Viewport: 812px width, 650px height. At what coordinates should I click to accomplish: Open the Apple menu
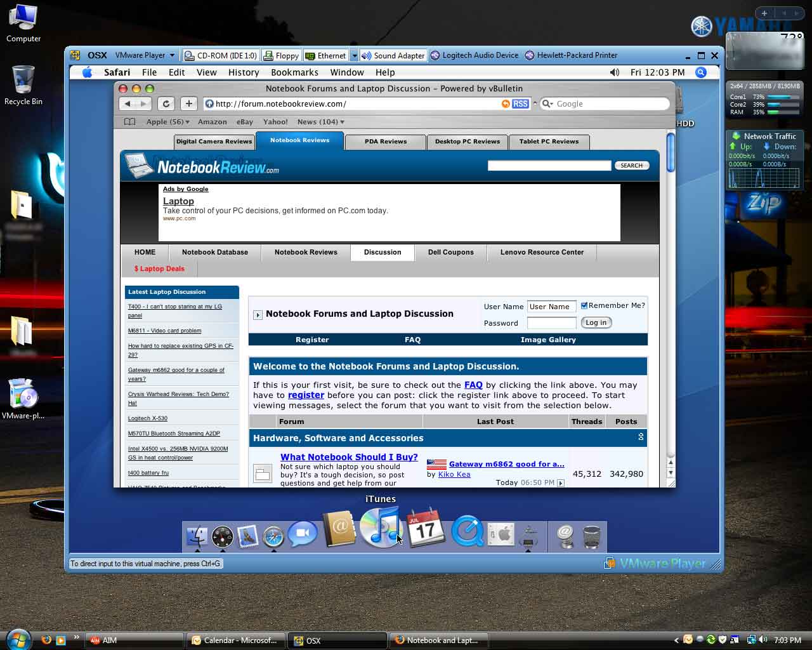[88, 72]
